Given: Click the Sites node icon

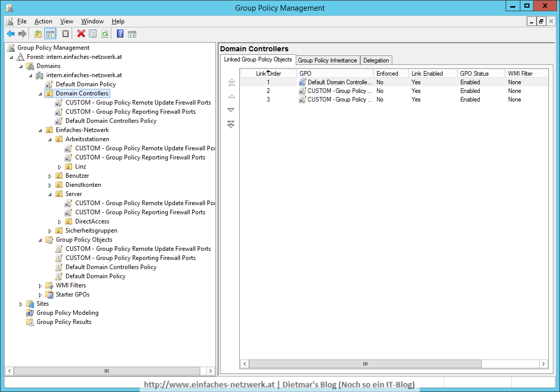Looking at the screenshot, I should click(x=30, y=304).
